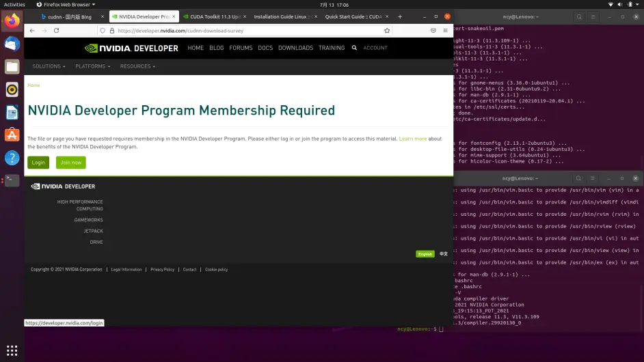This screenshot has height=362, width=644.
Task: Open the Files manager in the dock
Action: [12, 66]
